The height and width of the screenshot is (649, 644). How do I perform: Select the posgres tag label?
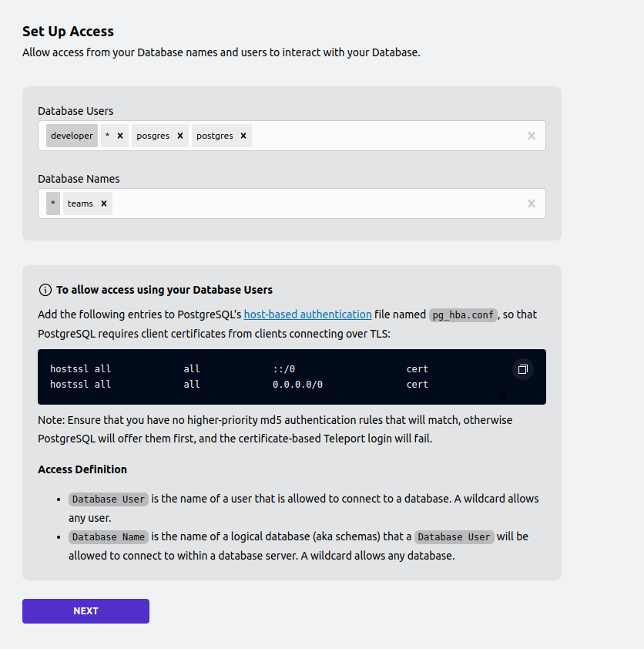153,136
